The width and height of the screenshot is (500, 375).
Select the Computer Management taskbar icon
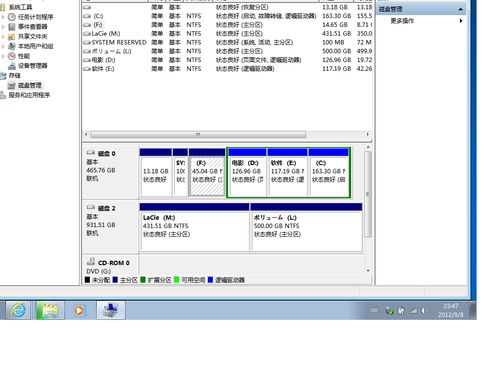click(111, 310)
